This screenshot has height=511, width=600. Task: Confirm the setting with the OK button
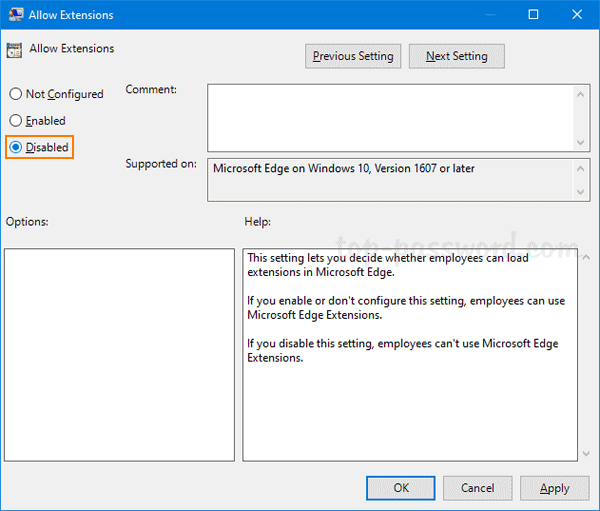(400, 488)
